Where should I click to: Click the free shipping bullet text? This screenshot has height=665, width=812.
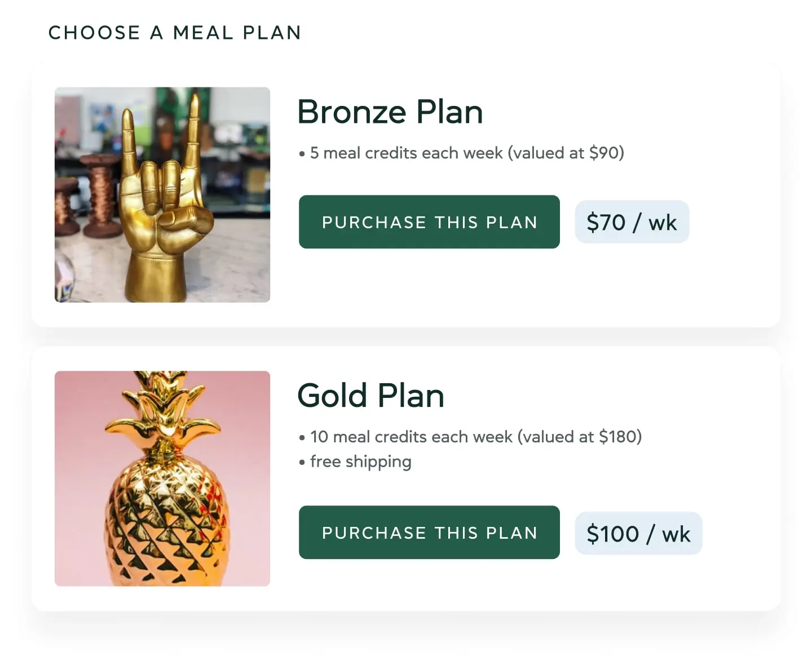click(x=360, y=462)
